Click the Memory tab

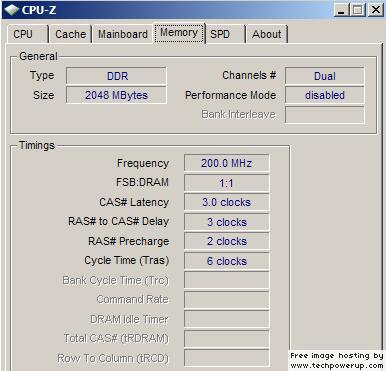179,33
